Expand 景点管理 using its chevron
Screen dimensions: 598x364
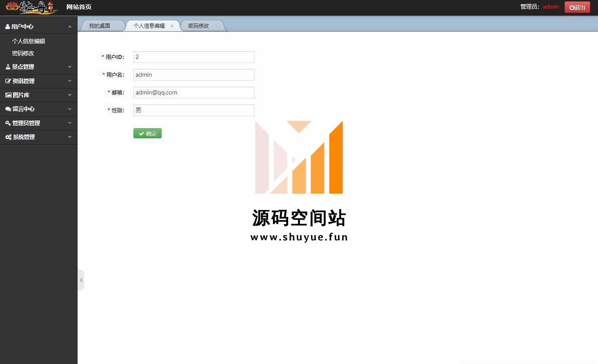point(70,67)
